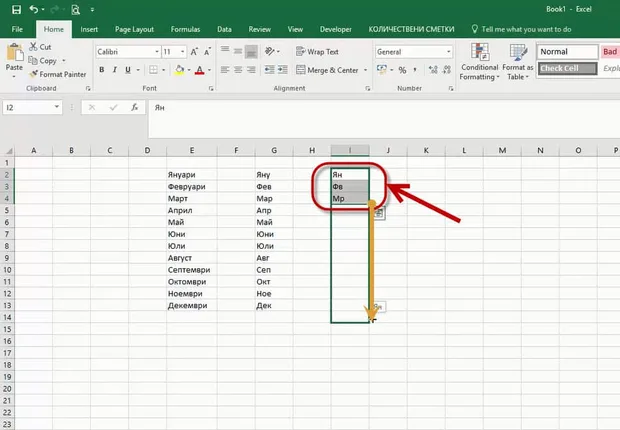Open the Font name Calibri dropdown
This screenshot has width=620, height=430.
(157, 52)
